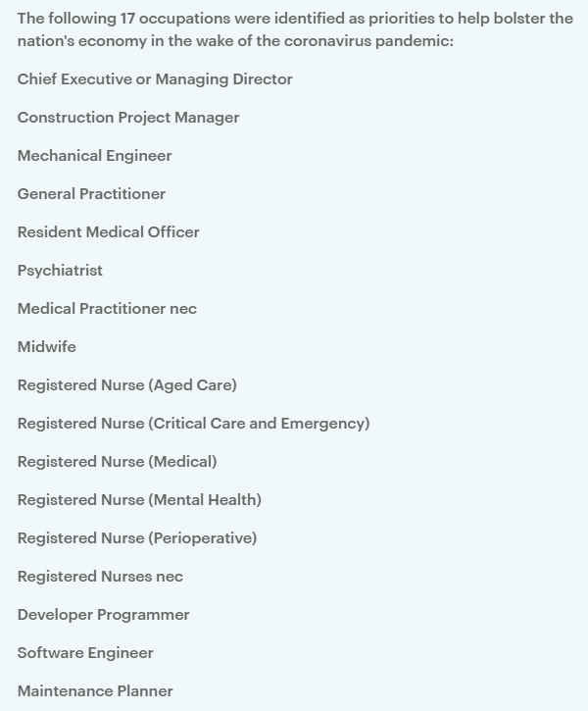This screenshot has width=588, height=711.
Task: Select the General Practitioner entry
Action: [91, 194]
